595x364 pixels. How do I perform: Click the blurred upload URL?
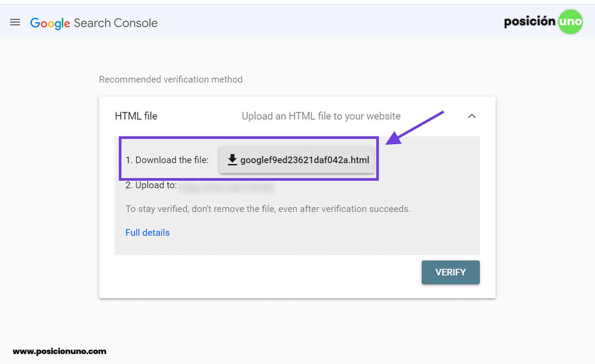(x=227, y=188)
